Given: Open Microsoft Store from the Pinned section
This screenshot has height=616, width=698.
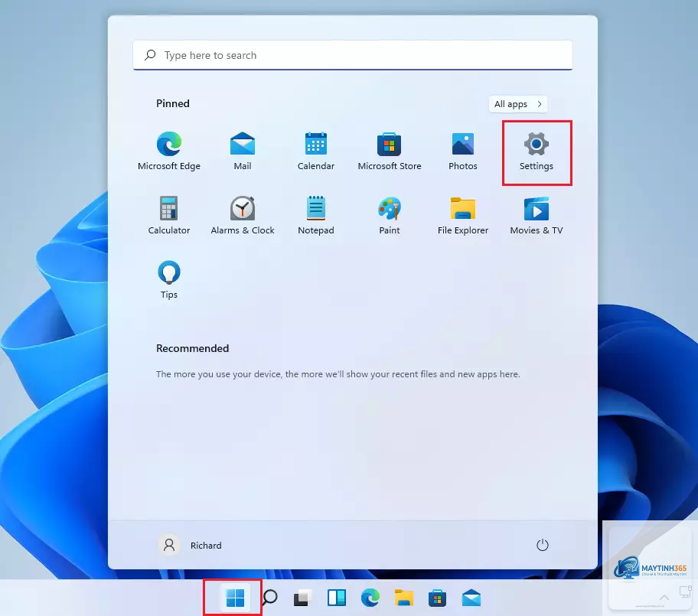Looking at the screenshot, I should pyautogui.click(x=390, y=152).
